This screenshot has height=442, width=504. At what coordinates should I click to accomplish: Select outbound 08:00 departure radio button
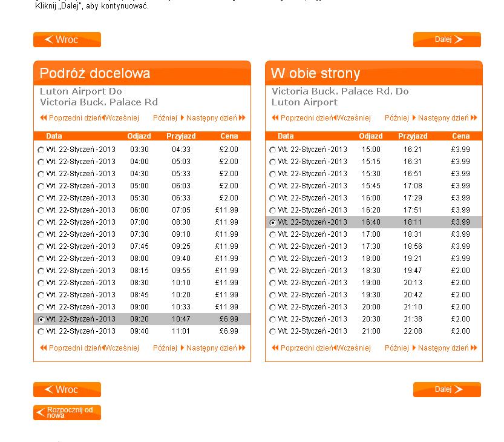41,259
